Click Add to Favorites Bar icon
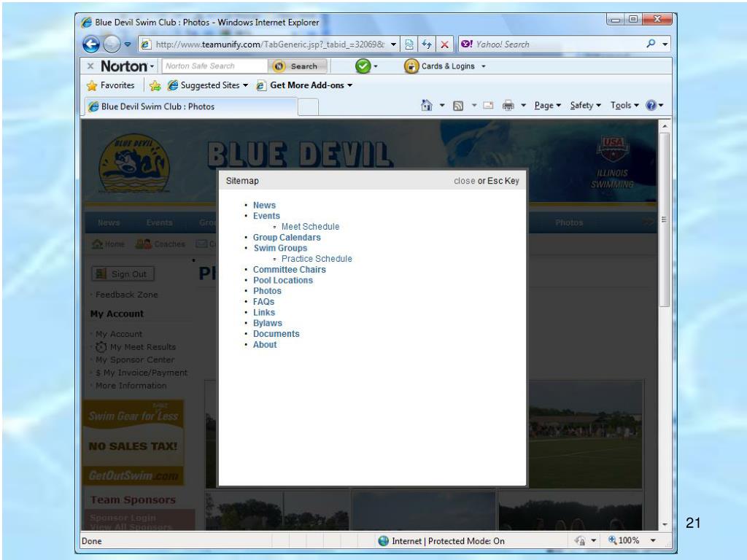Image resolution: width=747 pixels, height=560 pixels. [x=155, y=85]
